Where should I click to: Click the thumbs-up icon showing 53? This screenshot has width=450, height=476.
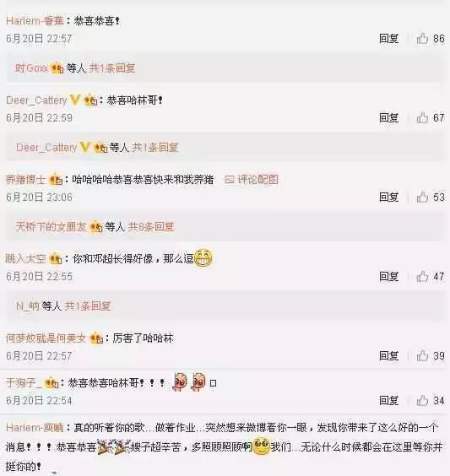pyautogui.click(x=422, y=197)
